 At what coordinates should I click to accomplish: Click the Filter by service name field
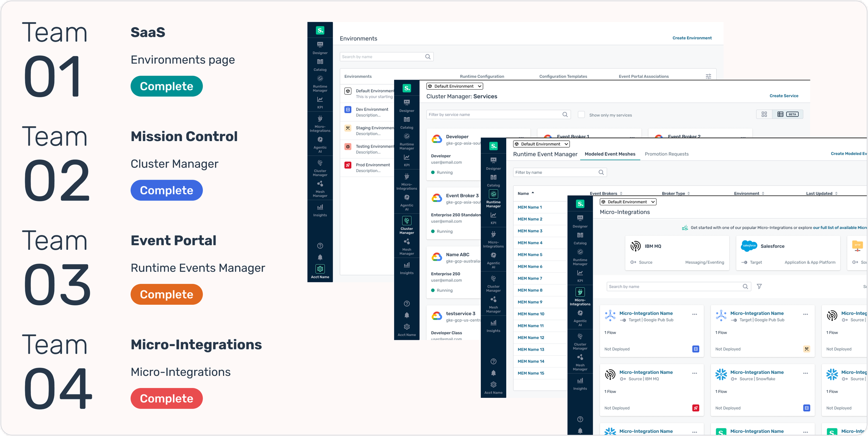pyautogui.click(x=493, y=115)
